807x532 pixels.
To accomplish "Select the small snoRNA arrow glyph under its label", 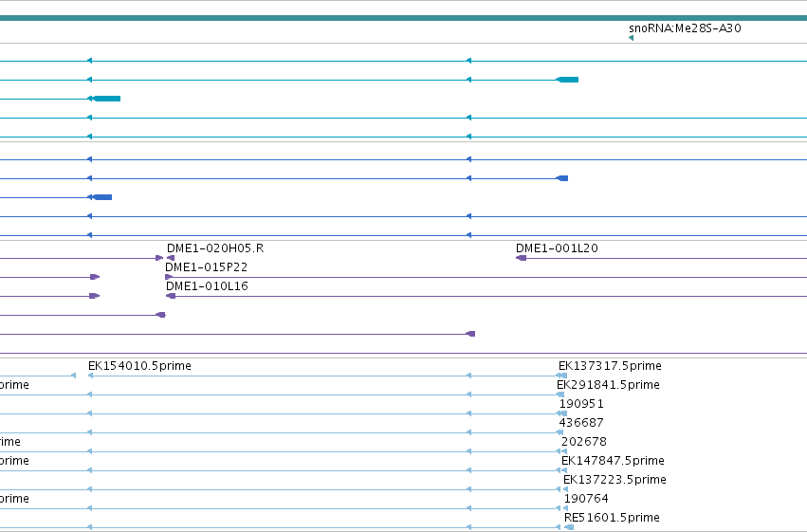I will click(631, 38).
